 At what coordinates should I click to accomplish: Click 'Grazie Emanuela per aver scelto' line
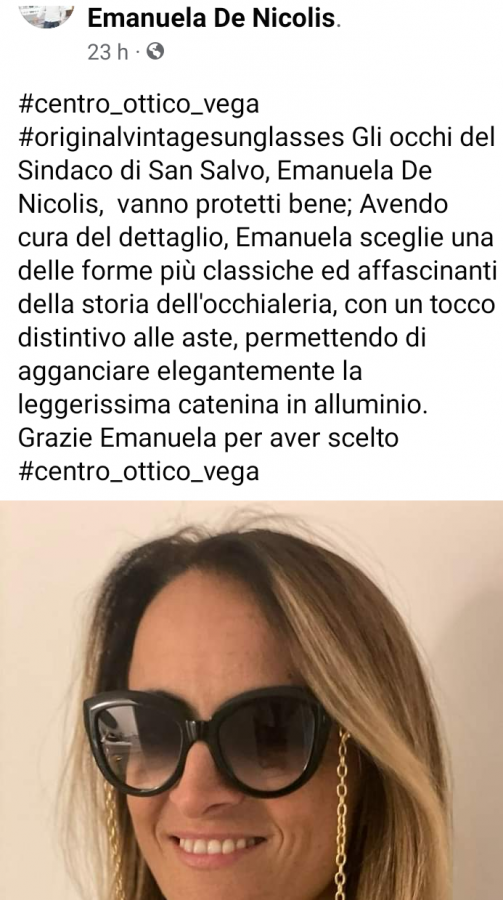pyautogui.click(x=208, y=439)
